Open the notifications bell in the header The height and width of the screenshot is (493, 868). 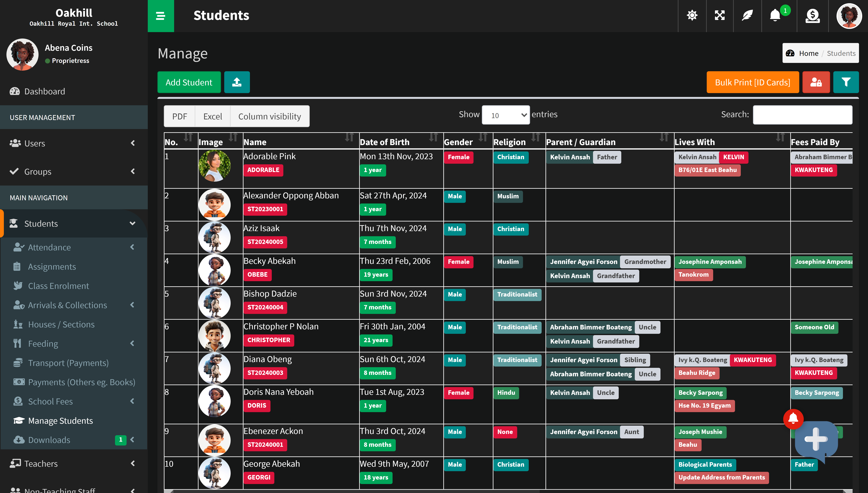[x=775, y=15]
